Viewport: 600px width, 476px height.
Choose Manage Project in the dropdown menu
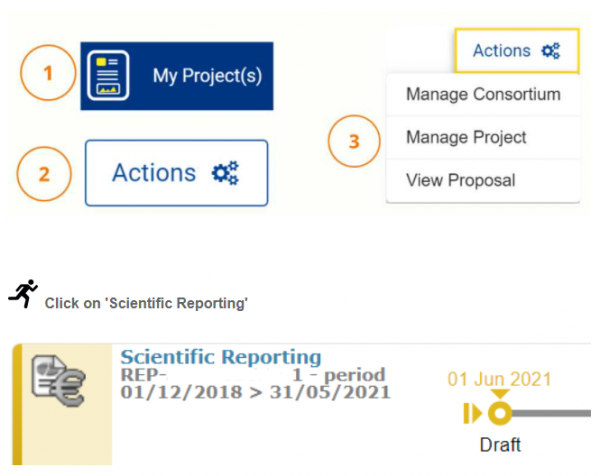(466, 138)
